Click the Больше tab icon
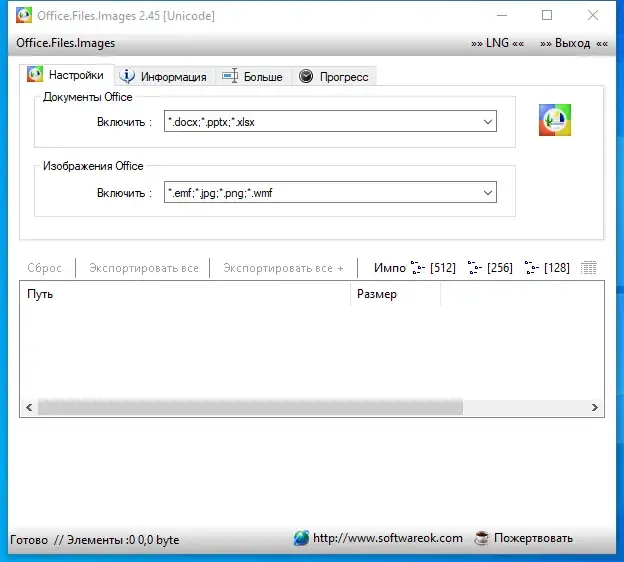 pyautogui.click(x=230, y=76)
